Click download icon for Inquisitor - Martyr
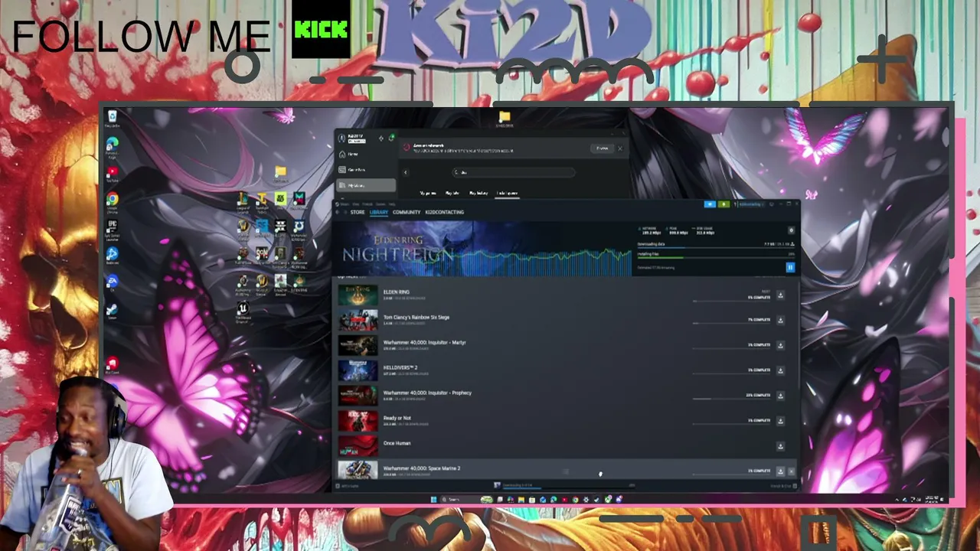The width and height of the screenshot is (980, 551). pyautogui.click(x=780, y=345)
